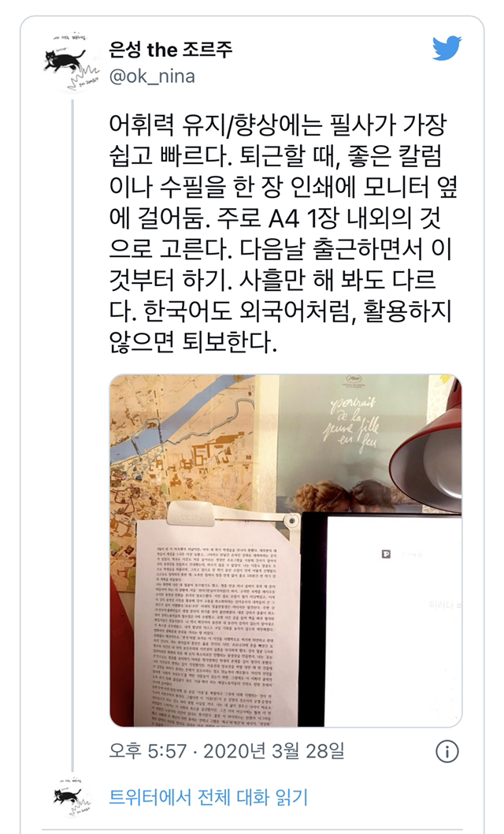Open the cat profile avatar at top

coord(71,63)
